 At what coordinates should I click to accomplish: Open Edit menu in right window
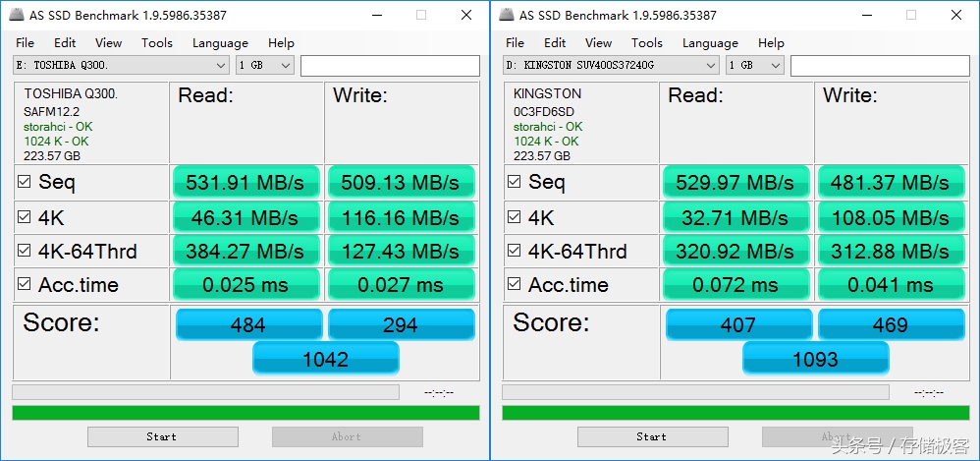555,42
